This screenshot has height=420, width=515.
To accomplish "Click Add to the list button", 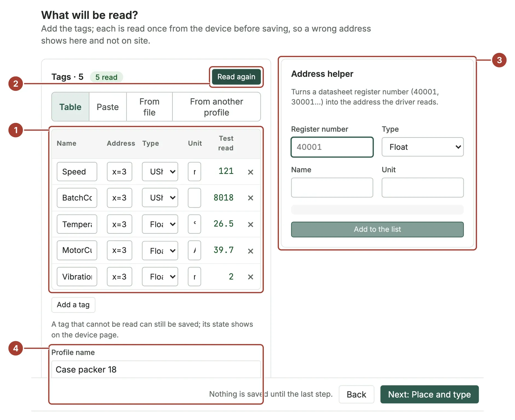I will point(377,229).
